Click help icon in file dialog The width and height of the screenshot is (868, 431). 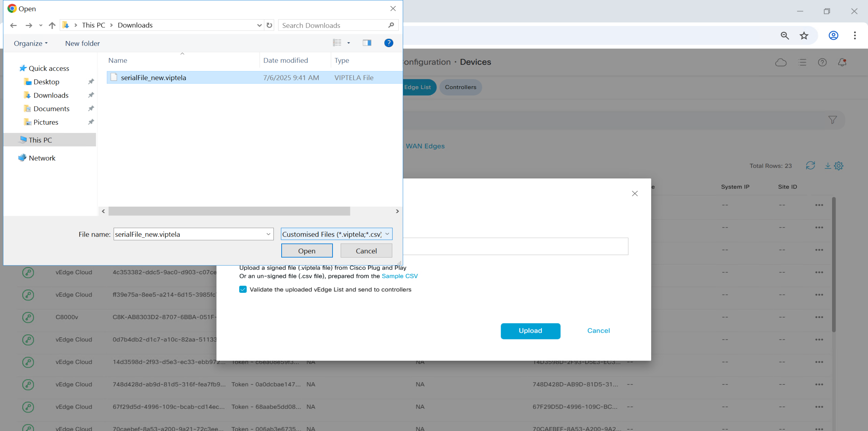click(x=388, y=43)
